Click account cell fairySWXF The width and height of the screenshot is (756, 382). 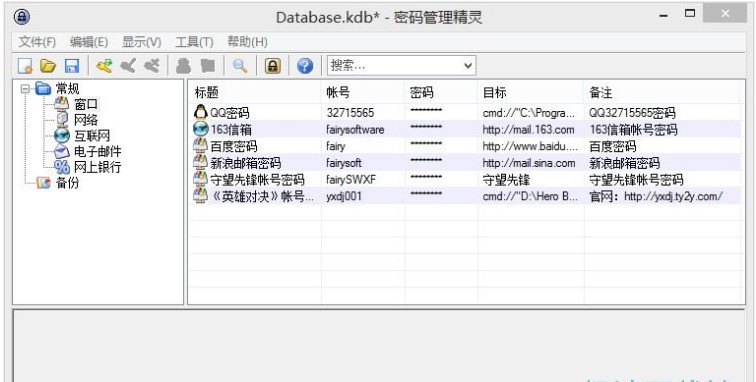[x=351, y=180]
